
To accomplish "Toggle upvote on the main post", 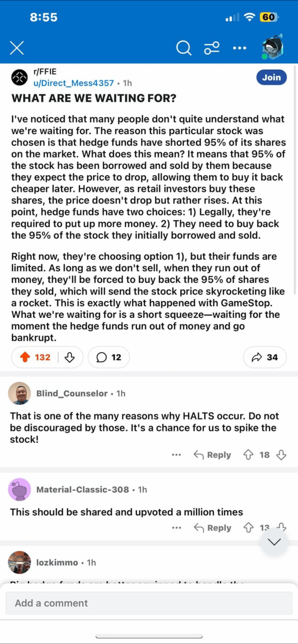I will pyautogui.click(x=25, y=357).
